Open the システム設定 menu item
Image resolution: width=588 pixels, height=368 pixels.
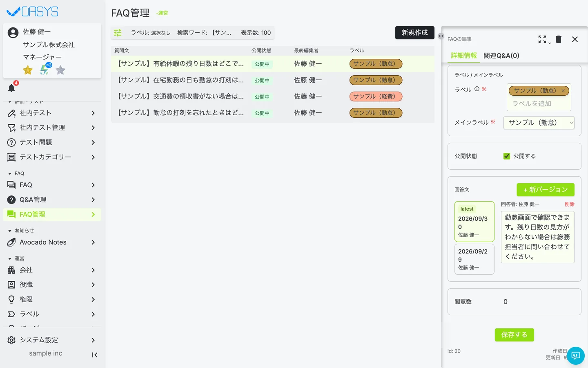[x=52, y=340]
